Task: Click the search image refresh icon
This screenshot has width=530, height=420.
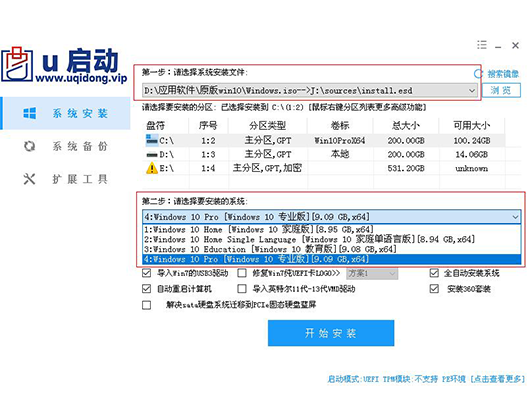Action: (478, 74)
